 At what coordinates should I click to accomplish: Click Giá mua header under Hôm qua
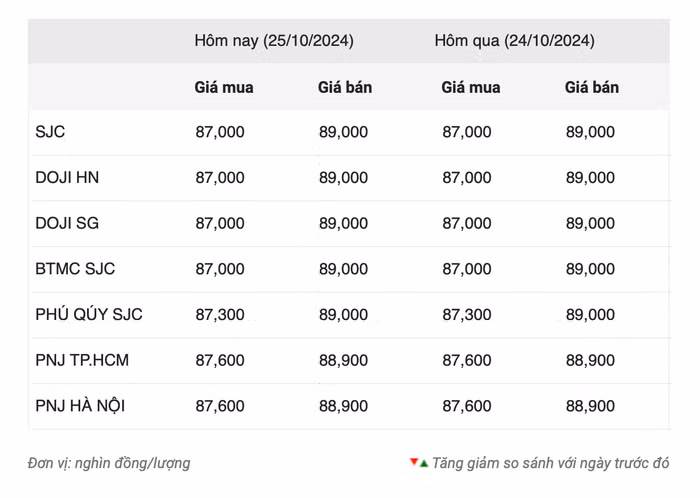pyautogui.click(x=471, y=87)
